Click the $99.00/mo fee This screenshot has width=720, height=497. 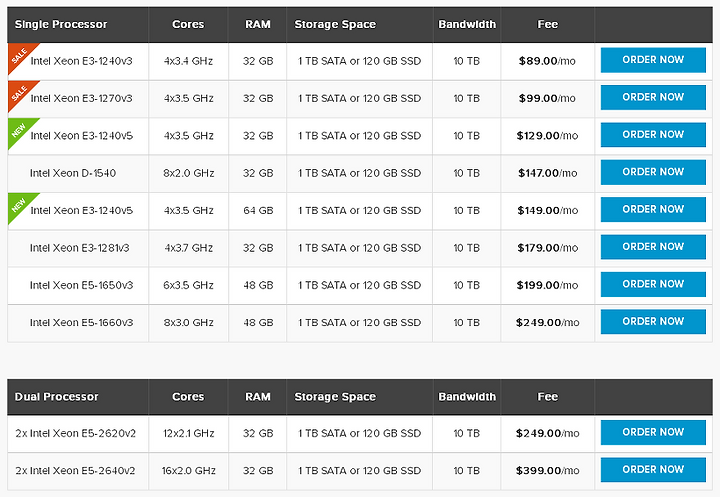(x=547, y=98)
